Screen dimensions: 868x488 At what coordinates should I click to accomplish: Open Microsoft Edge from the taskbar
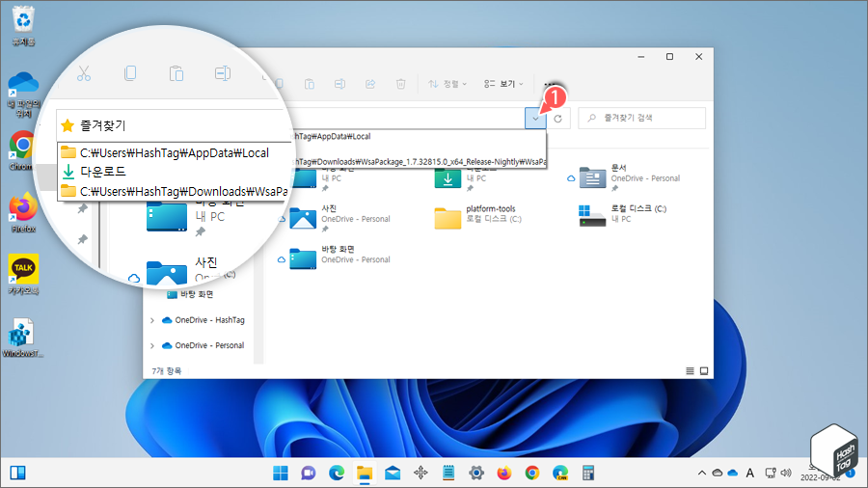point(337,474)
